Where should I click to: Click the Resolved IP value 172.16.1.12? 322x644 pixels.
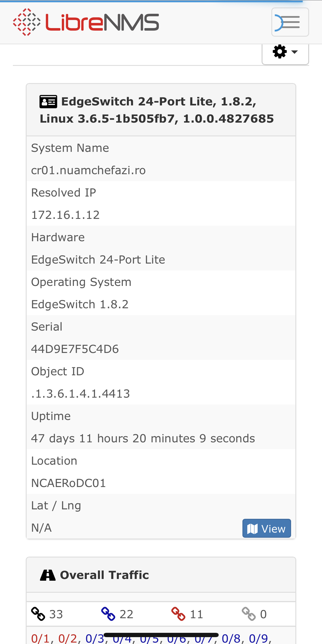65,215
